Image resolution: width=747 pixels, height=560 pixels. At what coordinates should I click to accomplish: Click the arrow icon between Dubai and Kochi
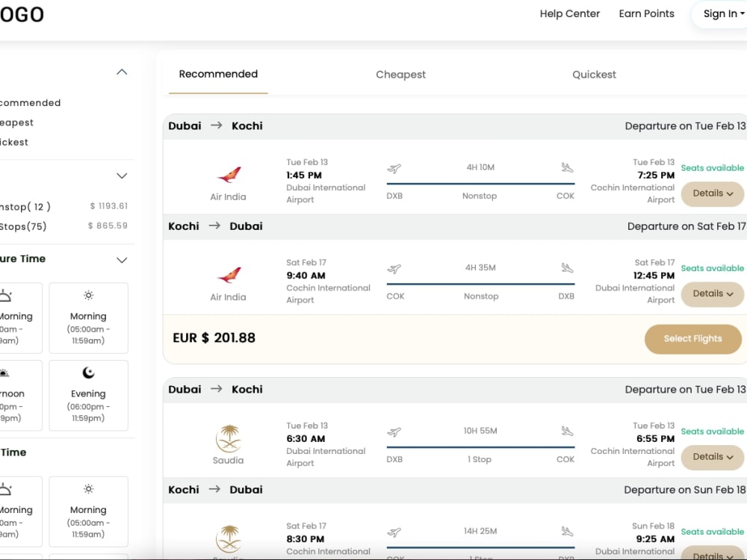[214, 126]
